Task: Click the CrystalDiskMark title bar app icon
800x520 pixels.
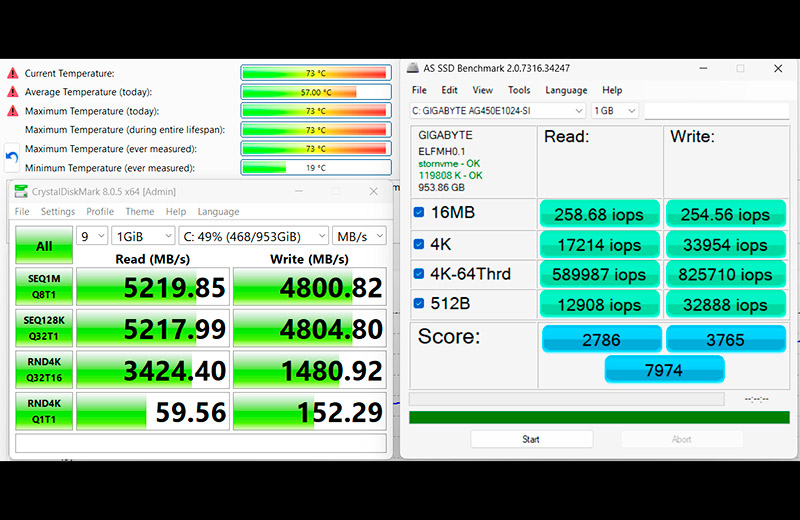Action: point(19,192)
